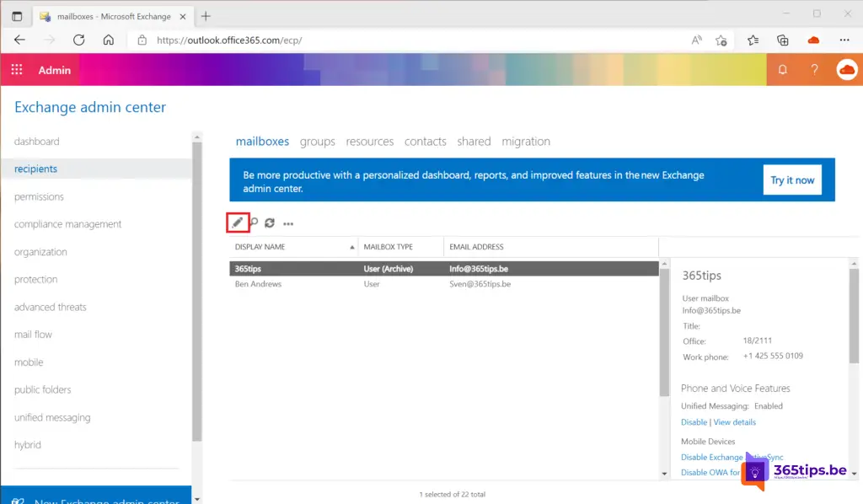Switch to the groups tab
This screenshot has width=863, height=504.
[x=317, y=142]
